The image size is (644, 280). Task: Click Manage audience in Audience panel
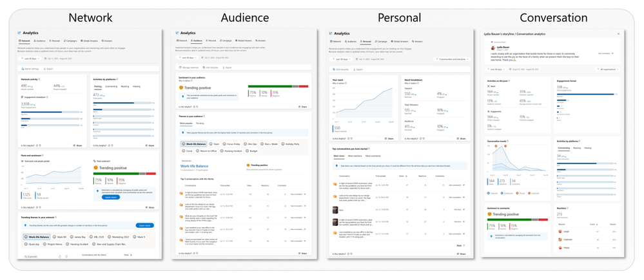[x=188, y=67]
